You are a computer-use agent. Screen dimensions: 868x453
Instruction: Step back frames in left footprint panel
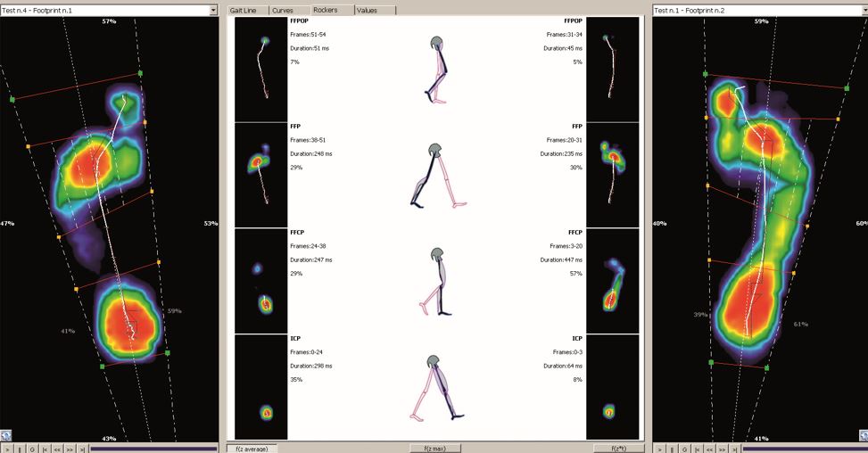pyautogui.click(x=57, y=449)
